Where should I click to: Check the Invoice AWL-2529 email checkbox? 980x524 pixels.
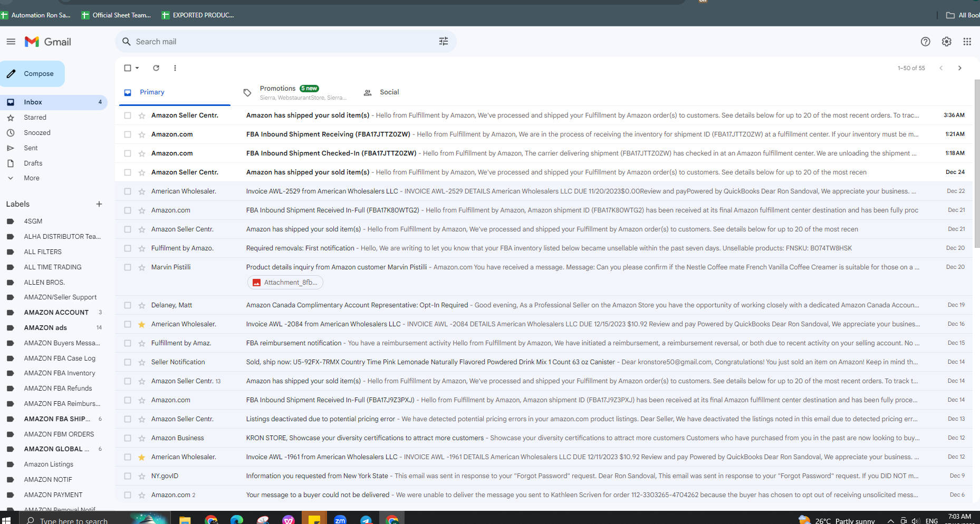click(x=128, y=191)
